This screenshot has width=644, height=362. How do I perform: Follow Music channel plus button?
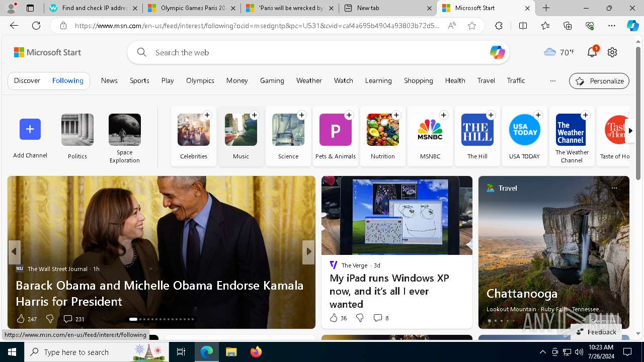(x=255, y=115)
